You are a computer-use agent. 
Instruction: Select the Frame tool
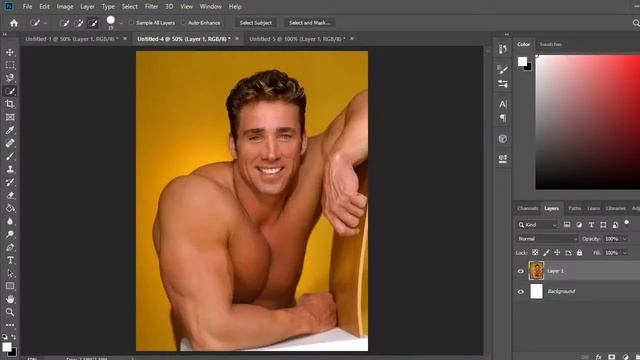10,117
